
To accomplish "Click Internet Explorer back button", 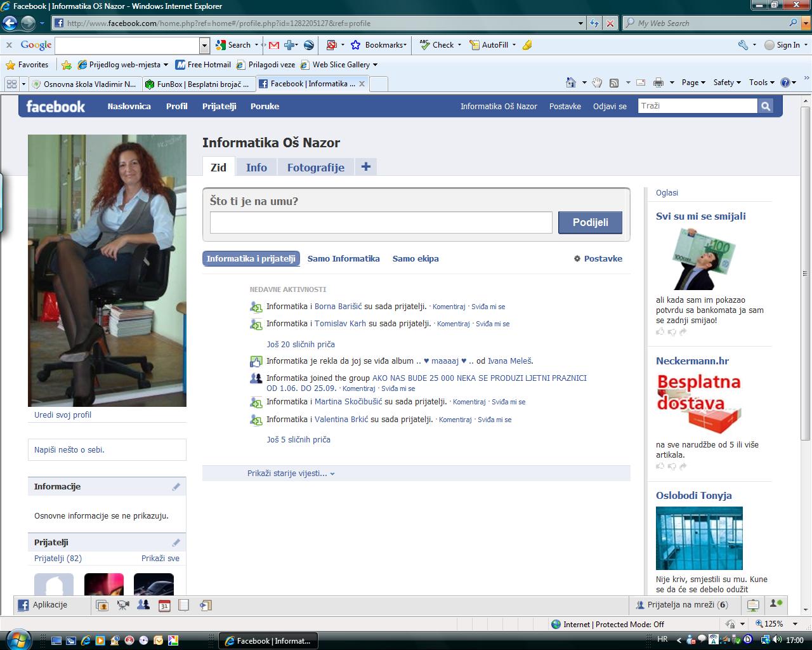I will pyautogui.click(x=9, y=23).
